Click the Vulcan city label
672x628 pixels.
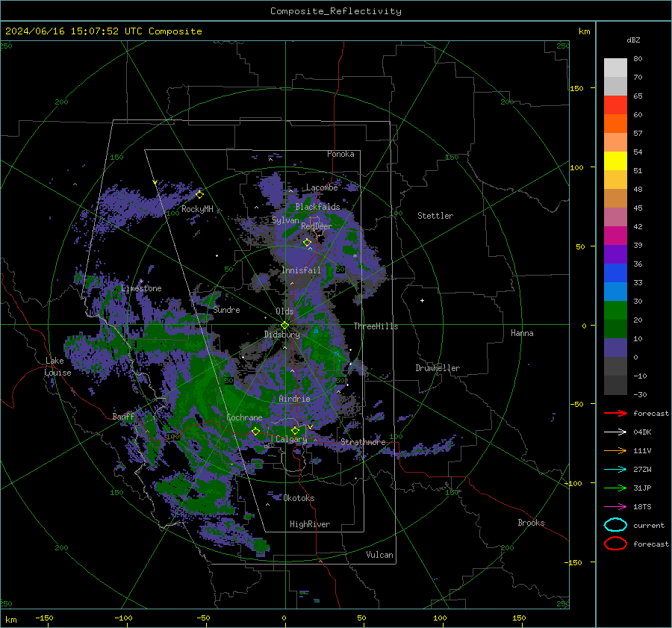point(380,555)
